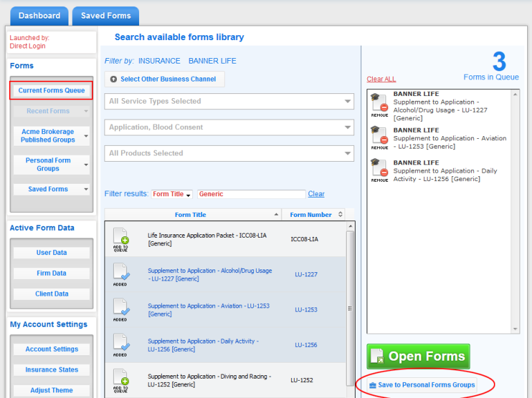Click forms list scrollbar thumb
Screen dimensions: 532x398
351,308
